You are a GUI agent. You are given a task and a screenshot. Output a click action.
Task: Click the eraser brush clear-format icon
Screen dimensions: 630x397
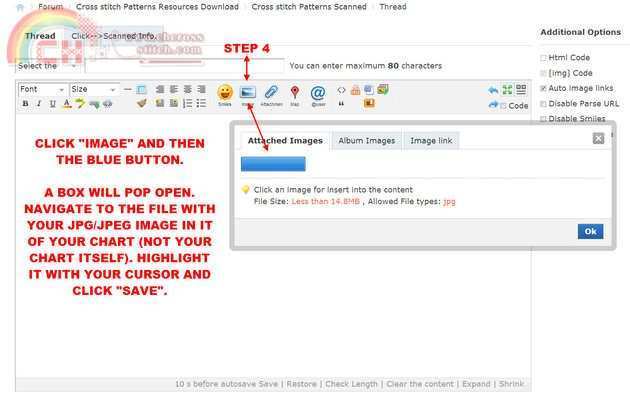141,104
